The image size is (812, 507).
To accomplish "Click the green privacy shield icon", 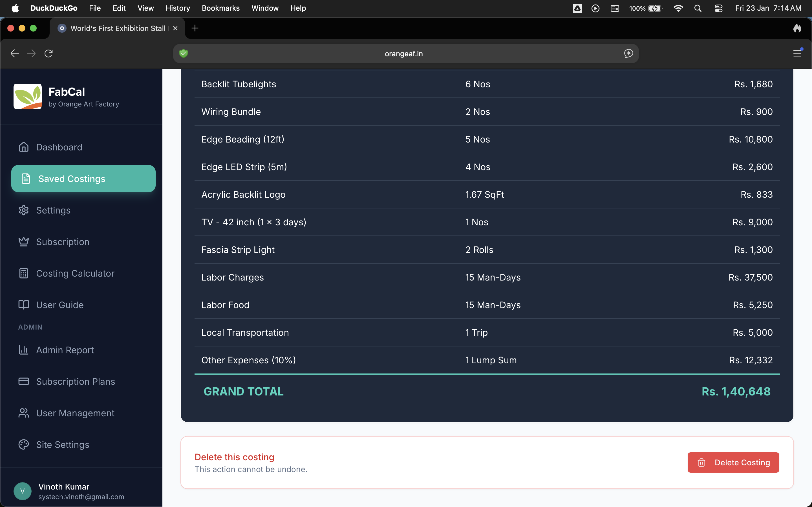I will 184,53.
